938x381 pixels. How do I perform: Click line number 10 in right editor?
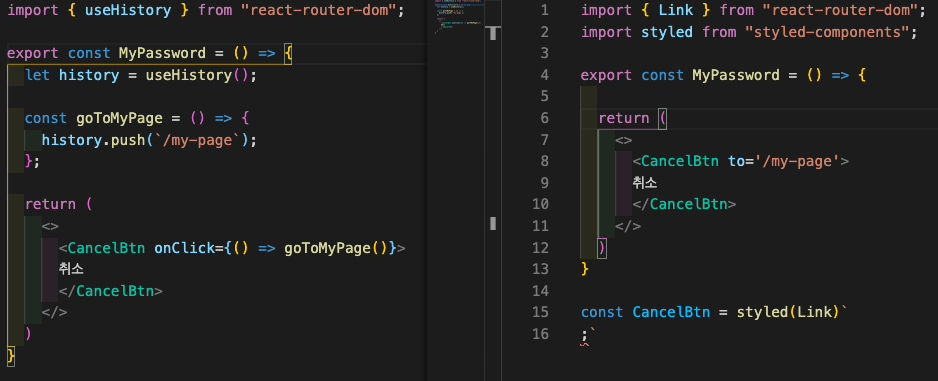point(540,204)
